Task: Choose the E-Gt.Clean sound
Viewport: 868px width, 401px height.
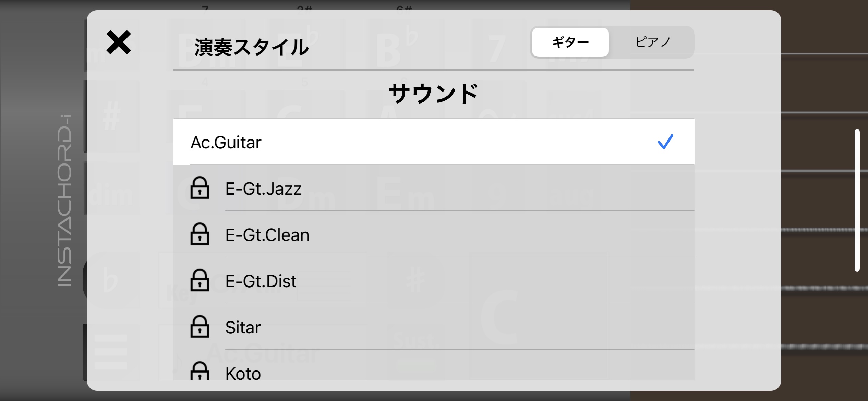Action: point(434,234)
